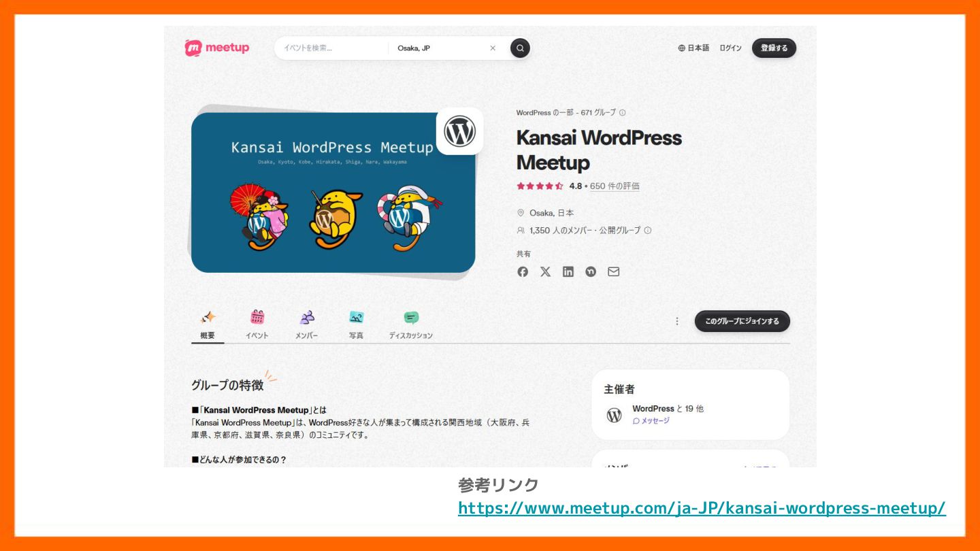Share the group on X

point(545,271)
